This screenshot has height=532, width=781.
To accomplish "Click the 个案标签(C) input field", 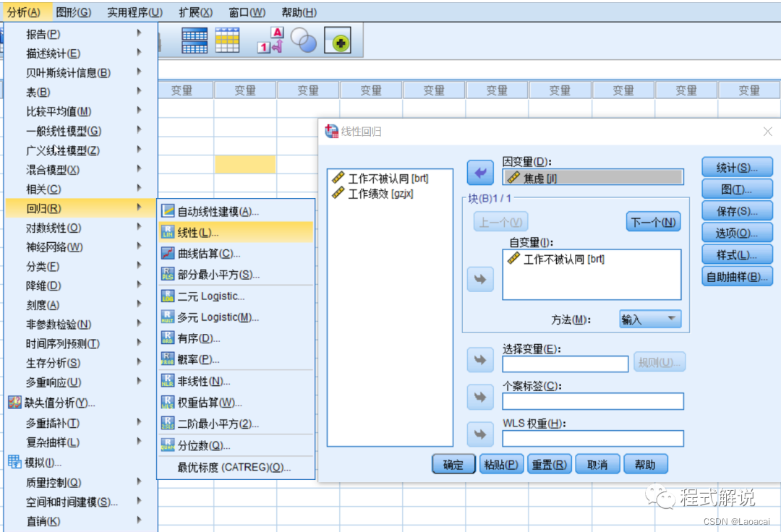I will 593,401.
